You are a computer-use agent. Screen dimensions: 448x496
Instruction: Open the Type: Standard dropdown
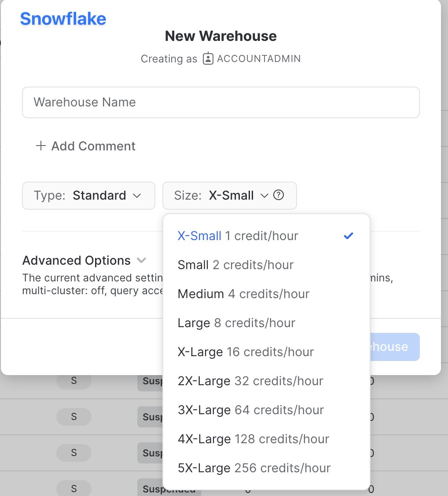tap(88, 196)
